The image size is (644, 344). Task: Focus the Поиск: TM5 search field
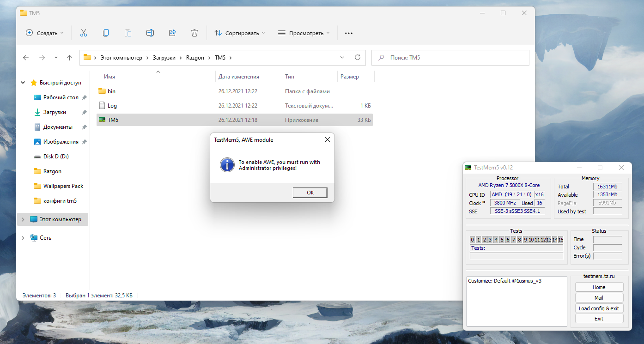click(450, 58)
